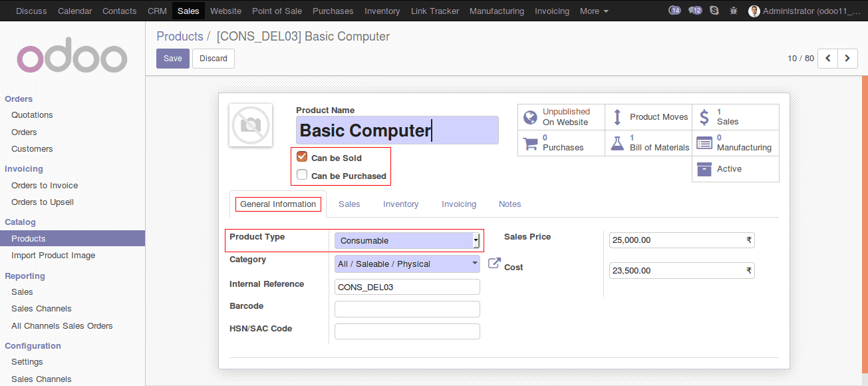Open Sales under Reporting in sidebar
This screenshot has width=868, height=386.
22,292
